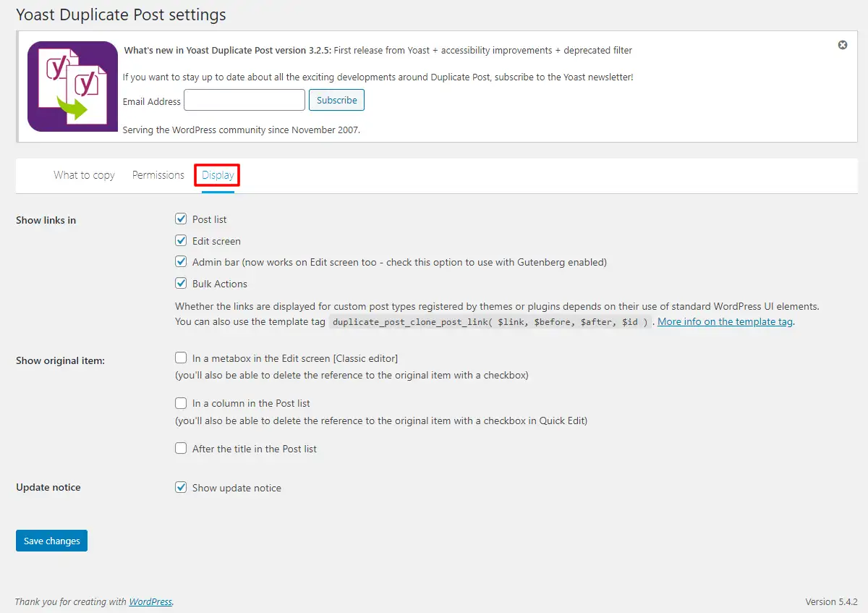Open the Permissions tab
Screen dimensions: 868x613
coord(158,175)
